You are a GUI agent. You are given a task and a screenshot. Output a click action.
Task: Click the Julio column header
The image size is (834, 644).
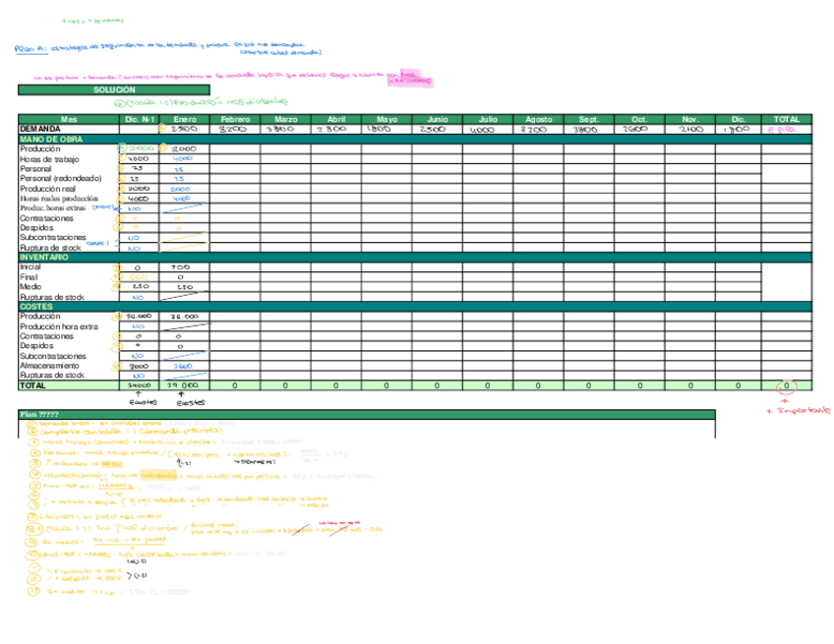pyautogui.click(x=488, y=119)
